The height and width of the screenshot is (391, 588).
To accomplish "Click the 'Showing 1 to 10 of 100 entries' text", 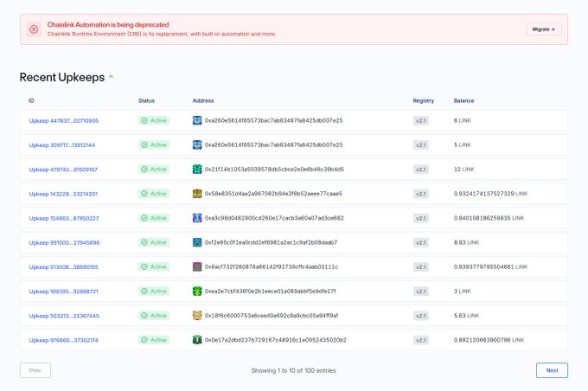I will (294, 370).
